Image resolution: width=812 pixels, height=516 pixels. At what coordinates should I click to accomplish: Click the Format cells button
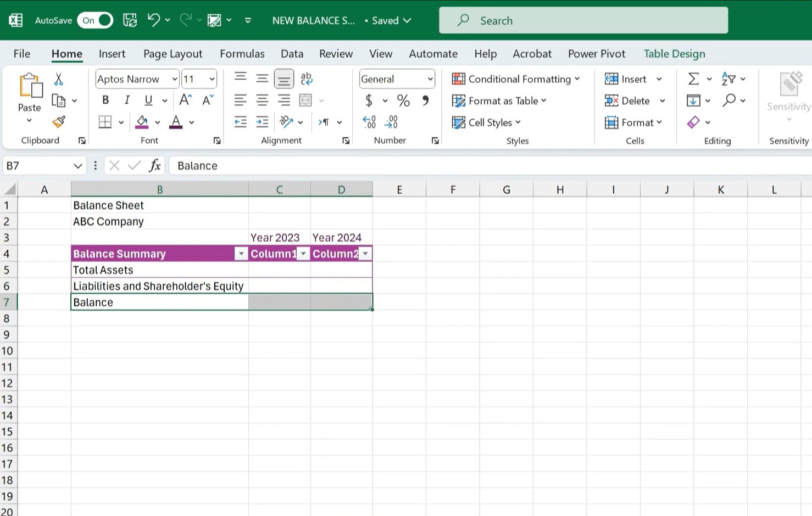633,122
